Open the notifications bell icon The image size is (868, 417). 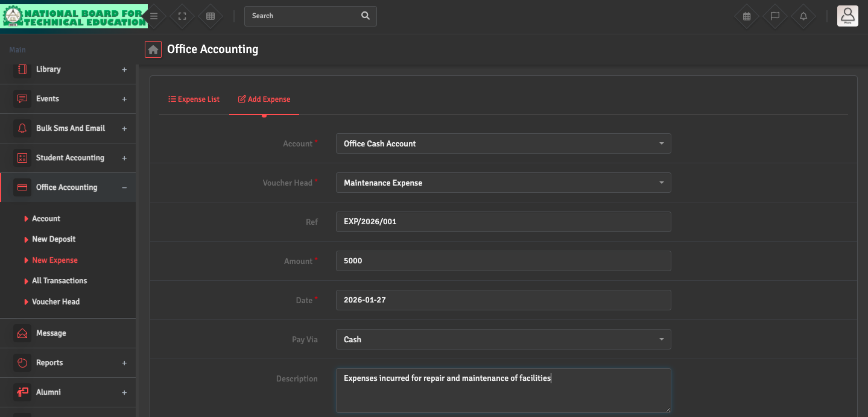tap(803, 16)
